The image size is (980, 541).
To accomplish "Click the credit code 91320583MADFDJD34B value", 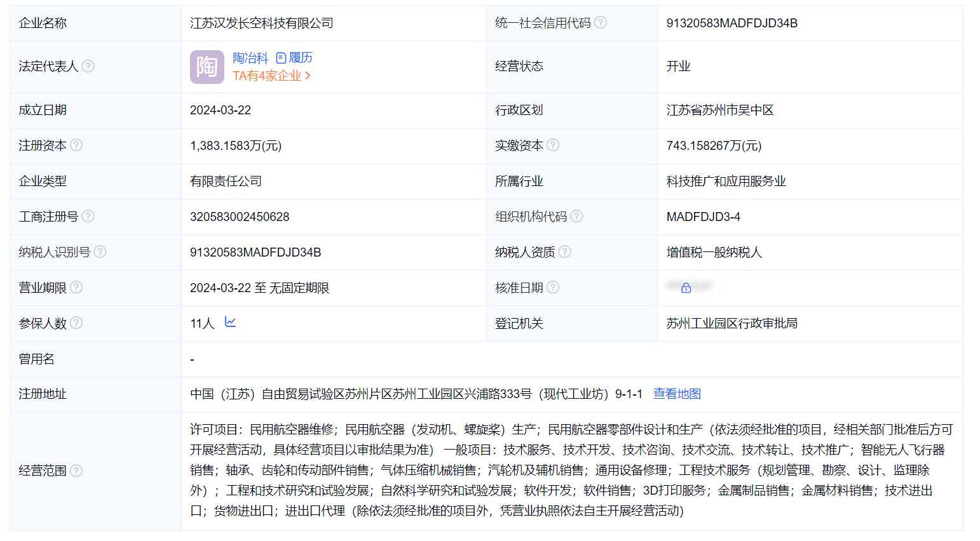I will (x=732, y=23).
